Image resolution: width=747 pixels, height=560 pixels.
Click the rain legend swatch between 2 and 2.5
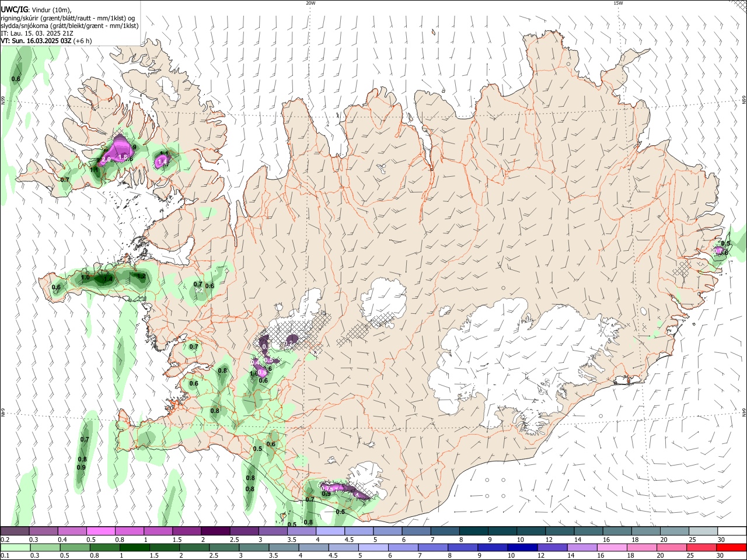[x=194, y=547]
